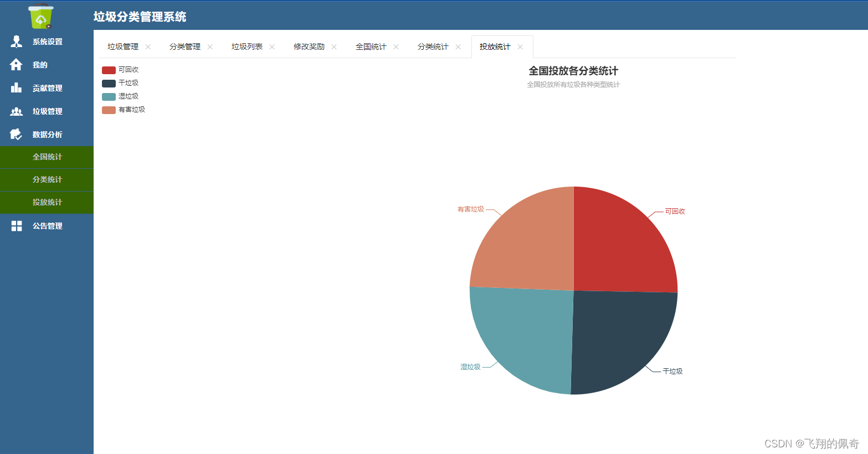Toggle 可回收 red legend swatch
The image size is (868, 454).
click(x=109, y=70)
